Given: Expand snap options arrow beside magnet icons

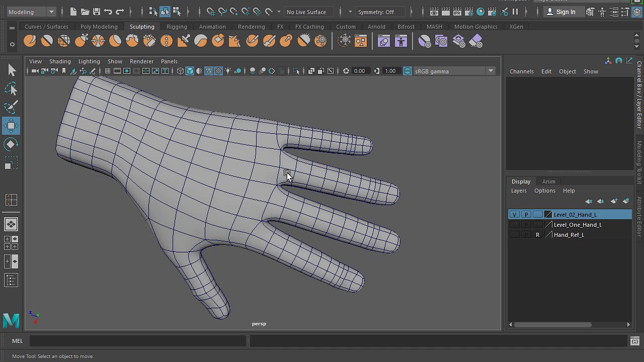Looking at the screenshot, I should pos(279,12).
